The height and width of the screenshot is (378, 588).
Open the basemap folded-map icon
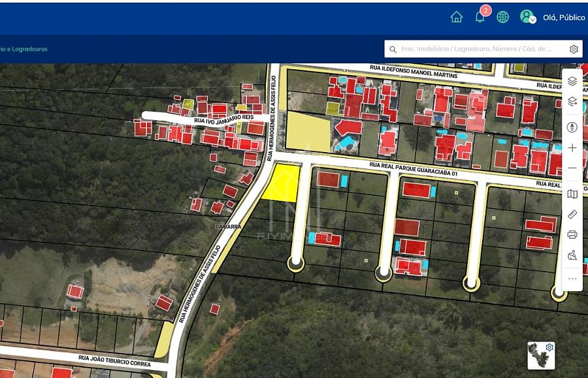[x=572, y=194]
